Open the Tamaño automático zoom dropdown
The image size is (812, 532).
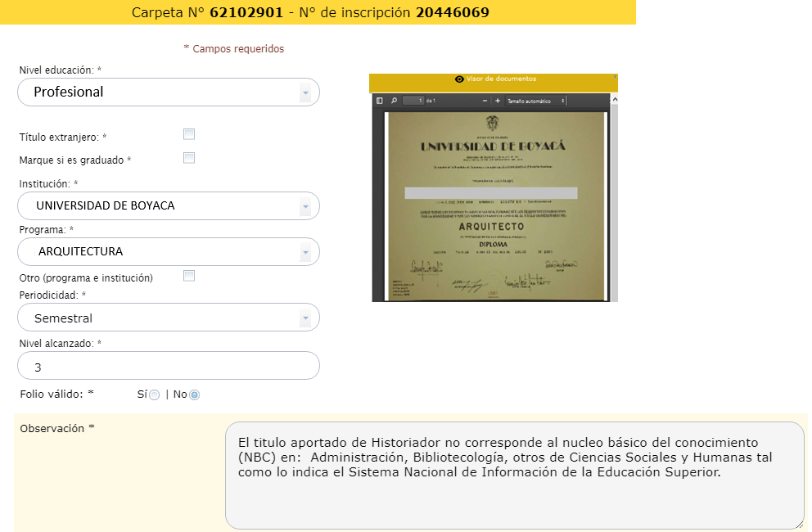[536, 101]
